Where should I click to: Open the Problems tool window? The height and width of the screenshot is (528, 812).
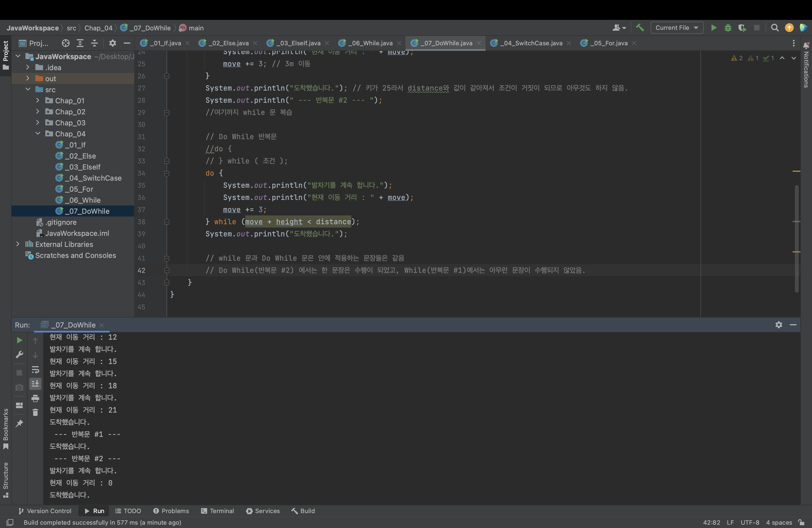click(x=171, y=511)
